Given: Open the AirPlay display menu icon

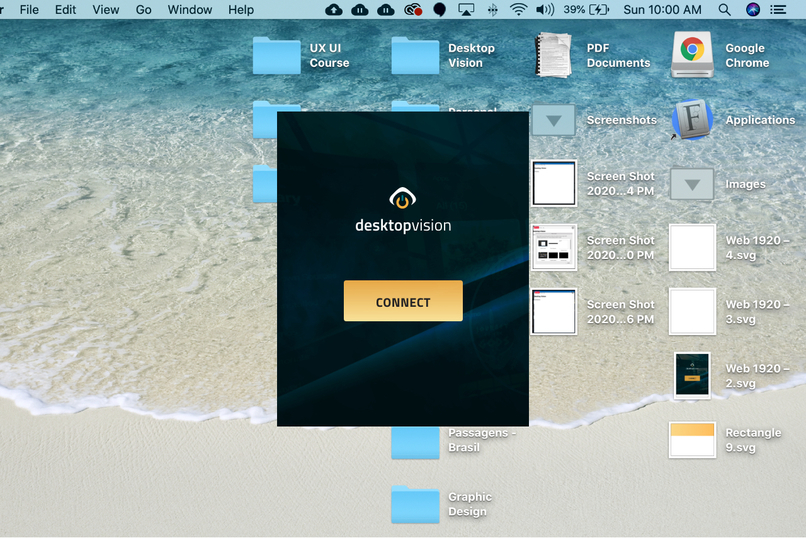Looking at the screenshot, I should [466, 10].
